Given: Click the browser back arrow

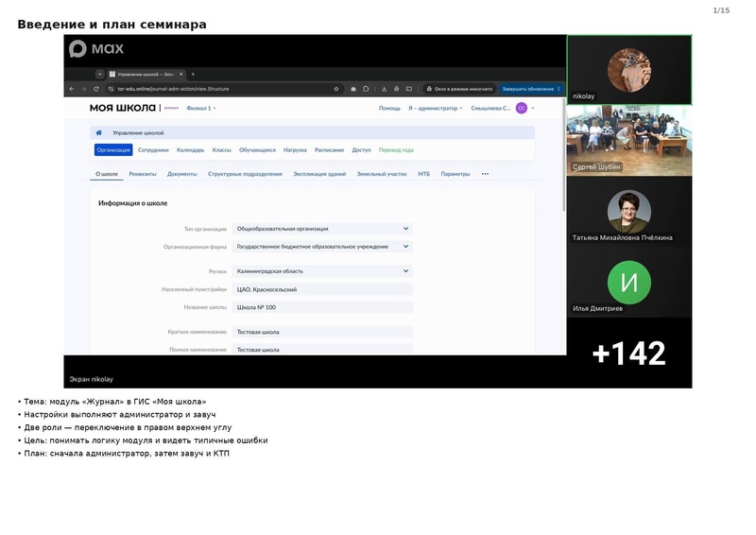Looking at the screenshot, I should click(72, 89).
